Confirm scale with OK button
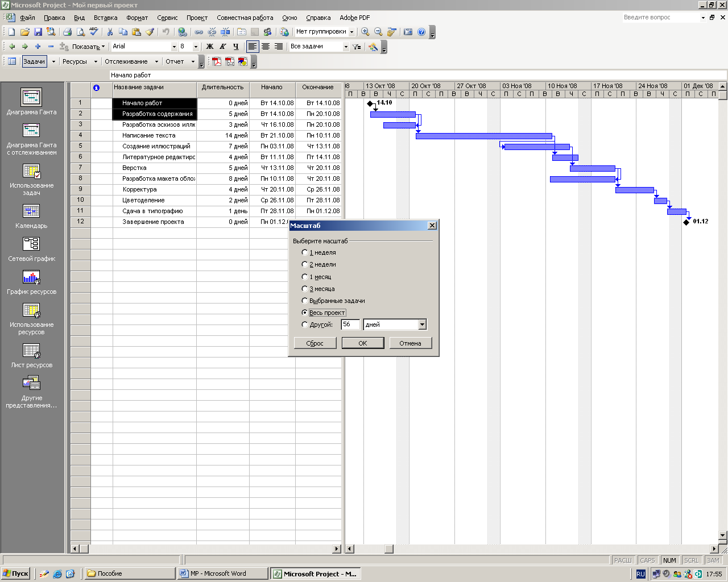 point(363,343)
